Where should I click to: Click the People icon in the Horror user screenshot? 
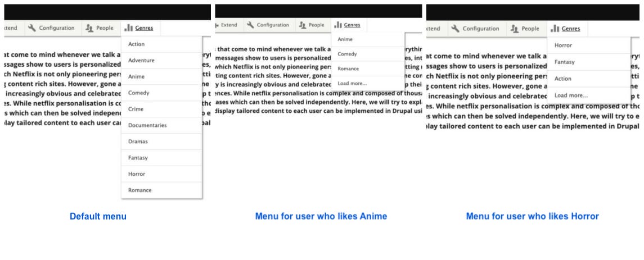(x=515, y=28)
